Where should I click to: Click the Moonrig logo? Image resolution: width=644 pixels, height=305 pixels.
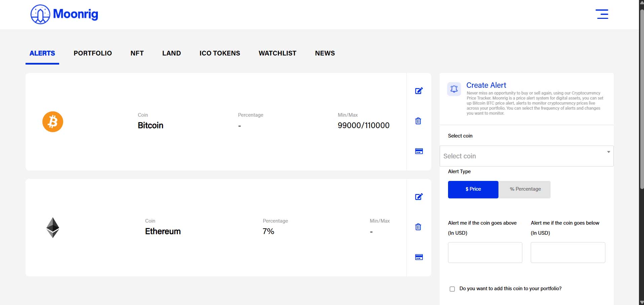point(64,14)
